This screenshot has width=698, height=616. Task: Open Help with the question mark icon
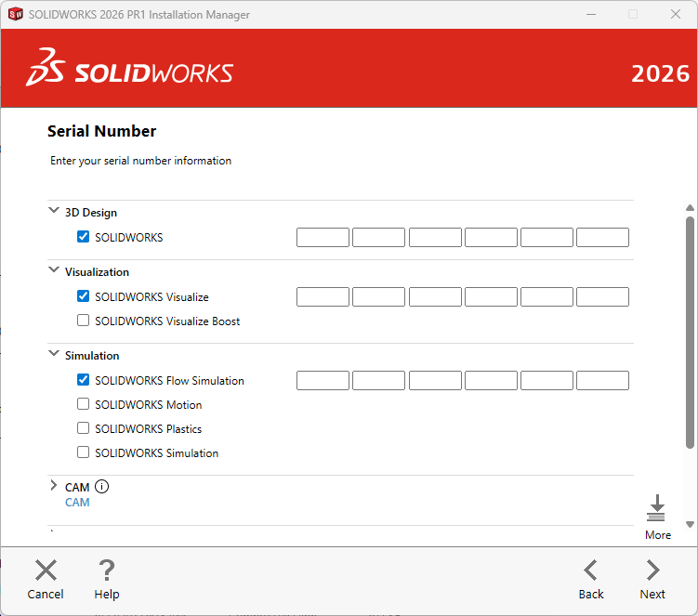(x=107, y=570)
